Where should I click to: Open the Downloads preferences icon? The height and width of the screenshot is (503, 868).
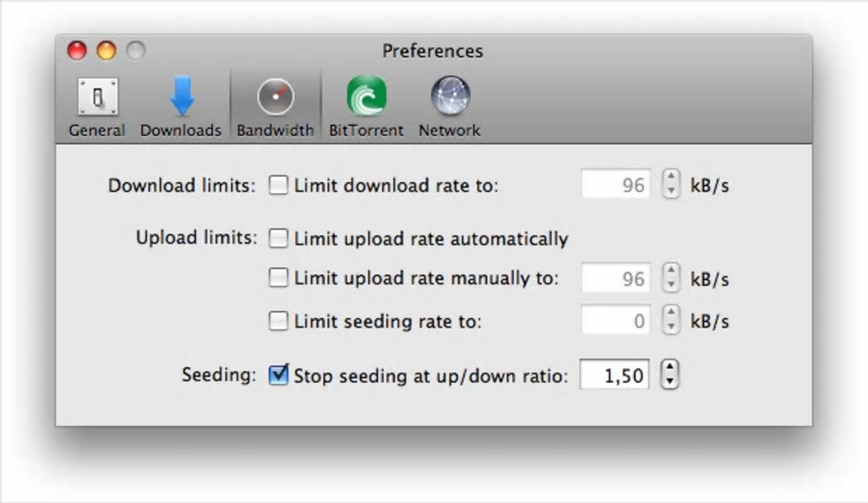181,97
